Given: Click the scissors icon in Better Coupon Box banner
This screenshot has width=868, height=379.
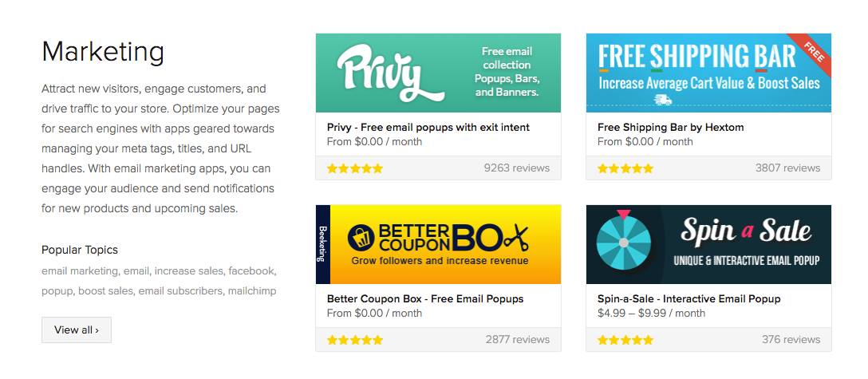Looking at the screenshot, I should (x=516, y=237).
